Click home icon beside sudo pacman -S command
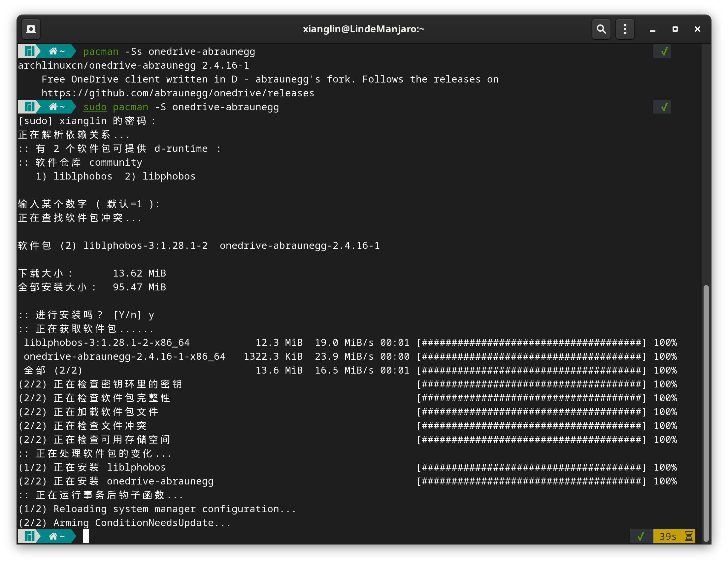Image resolution: width=728 pixels, height=563 pixels. (x=53, y=107)
